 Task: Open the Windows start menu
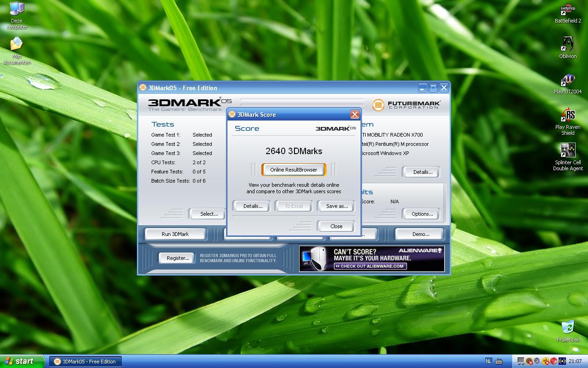22,361
